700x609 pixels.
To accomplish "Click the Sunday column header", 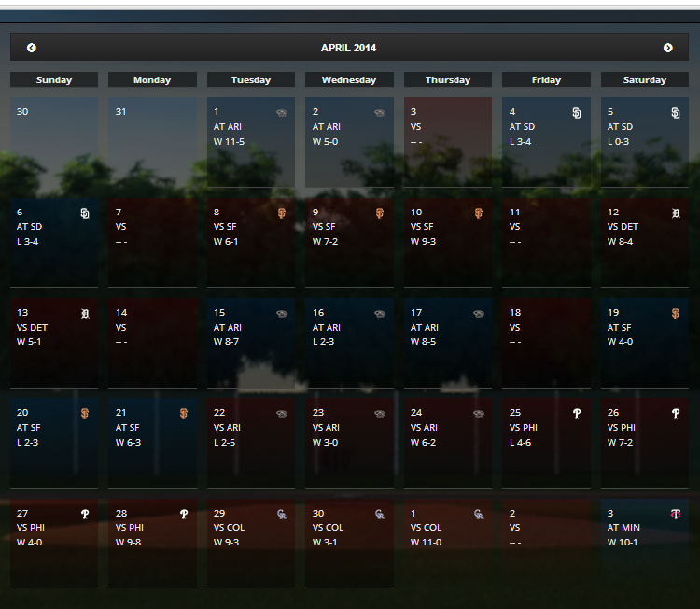I will [54, 80].
